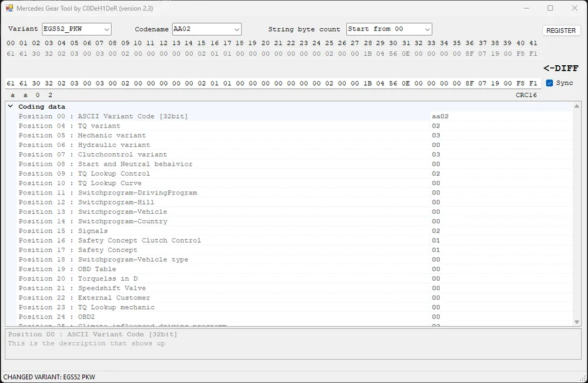The height and width of the screenshot is (383, 588).
Task: Click scrollbar up arrow in coding list
Action: pos(577,106)
